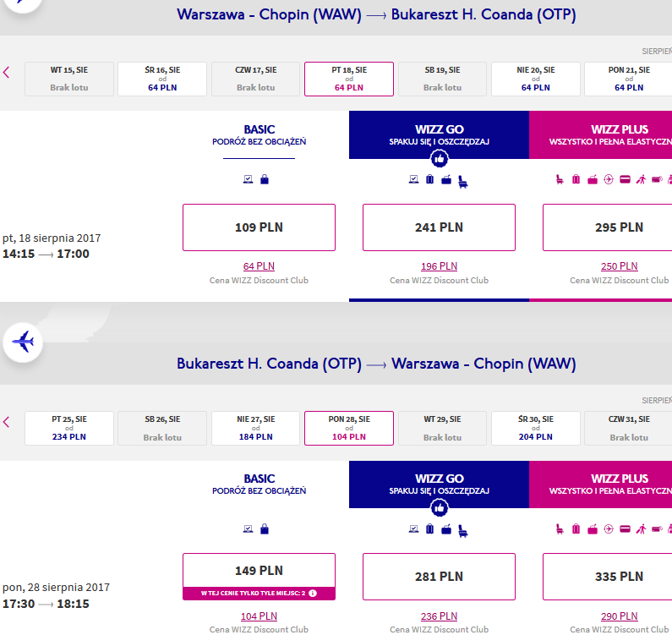Click return BASIC 'Podróż bez obciążeń' header
The height and width of the screenshot is (635, 672).
259,484
